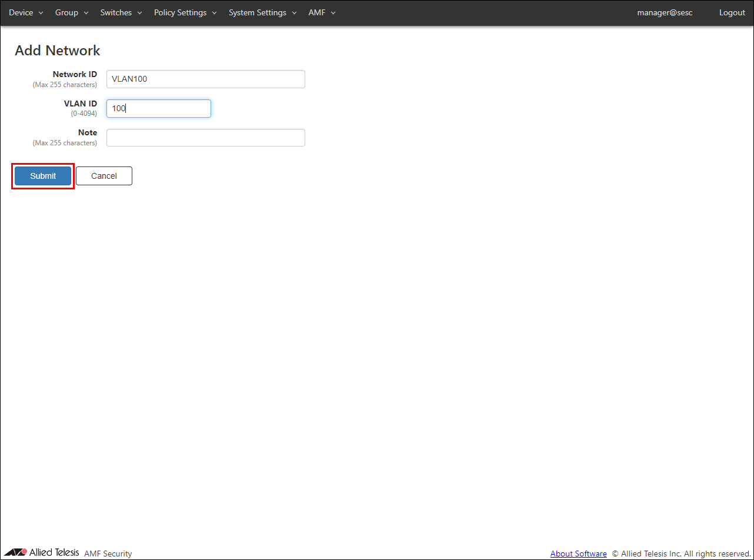Expand the chevron next to Device
This screenshot has height=560, width=754.
pos(41,13)
